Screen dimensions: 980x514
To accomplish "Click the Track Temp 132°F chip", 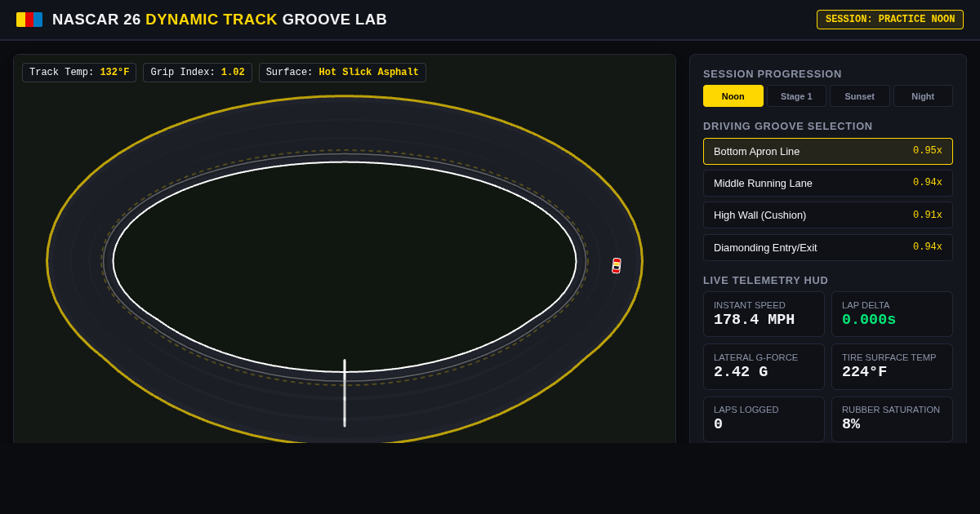I will tap(79, 73).
